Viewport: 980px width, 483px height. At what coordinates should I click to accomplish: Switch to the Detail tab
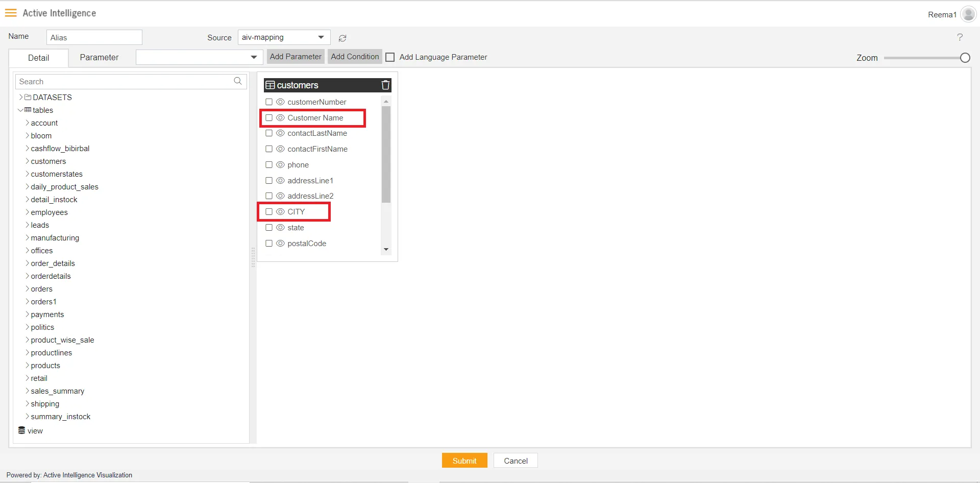tap(38, 58)
